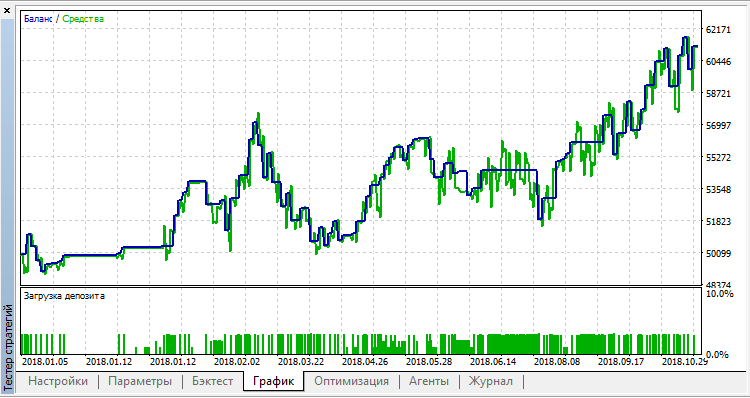Close the strategy tester panel
Viewport: 750px width, 398px height.
tap(7, 10)
